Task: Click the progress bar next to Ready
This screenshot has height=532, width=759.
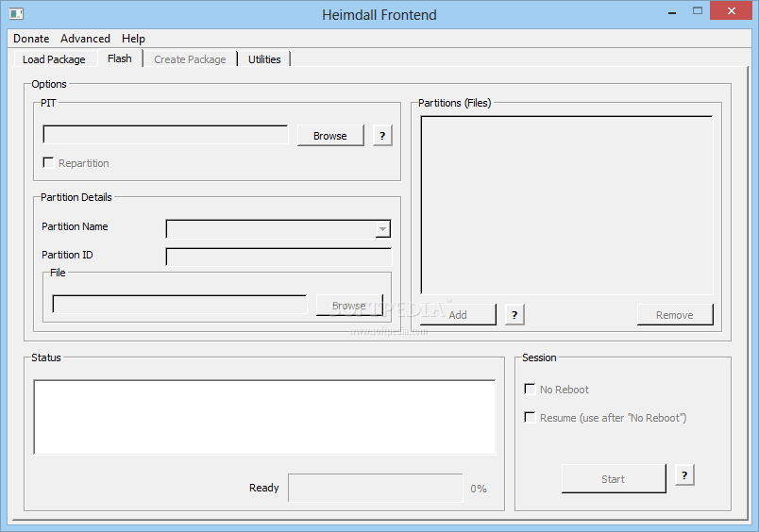Action: (x=376, y=488)
